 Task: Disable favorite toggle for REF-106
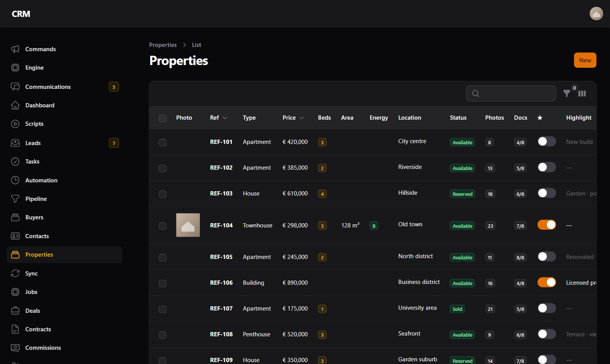546,282
